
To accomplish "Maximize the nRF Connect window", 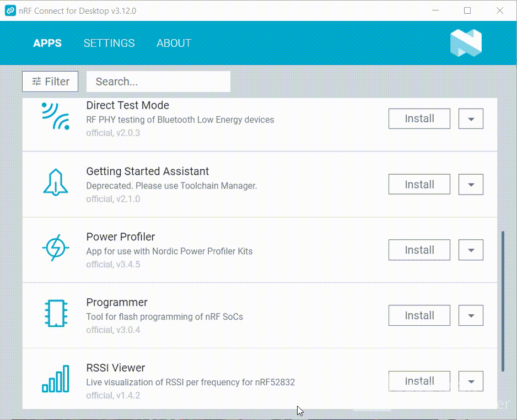I will coord(467,10).
